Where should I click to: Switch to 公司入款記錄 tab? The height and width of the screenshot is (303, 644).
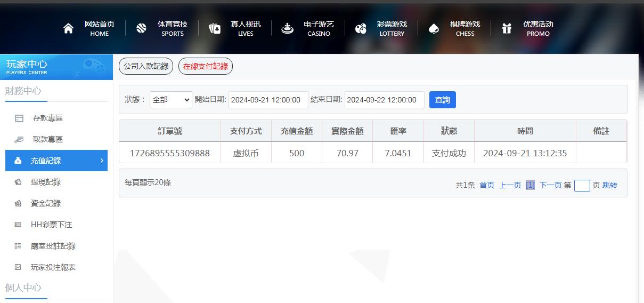point(146,66)
